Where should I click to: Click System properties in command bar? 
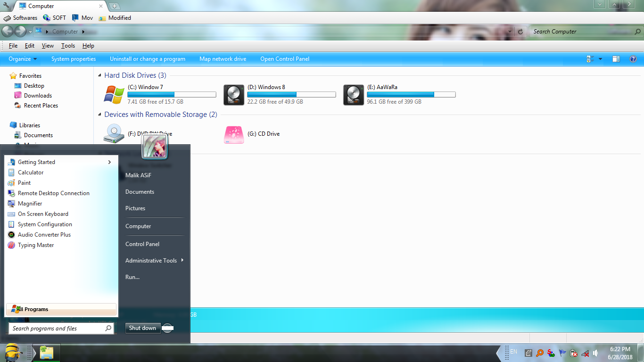pyautogui.click(x=74, y=59)
